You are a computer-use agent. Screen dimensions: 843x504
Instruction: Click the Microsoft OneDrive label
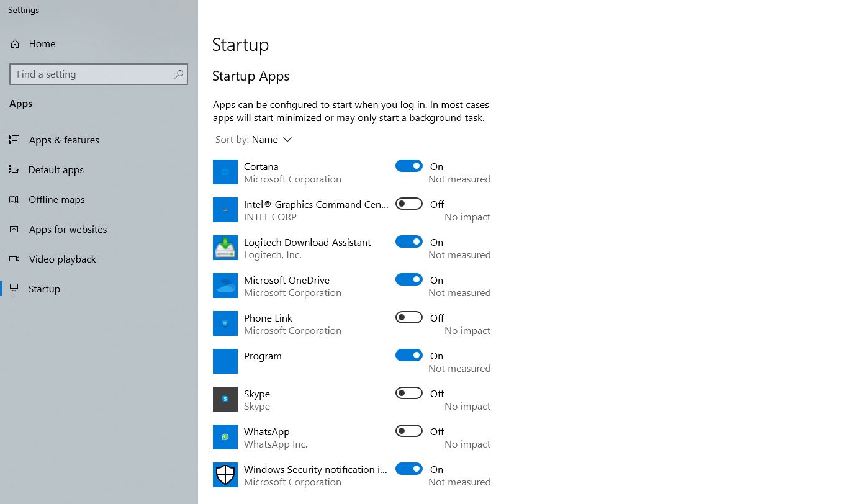(x=287, y=280)
